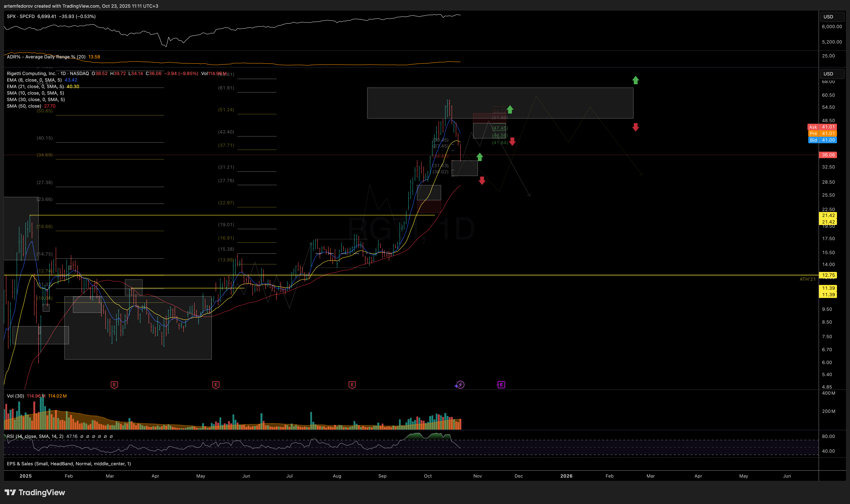Click the TradingView logo at the bottom left

coord(35,493)
